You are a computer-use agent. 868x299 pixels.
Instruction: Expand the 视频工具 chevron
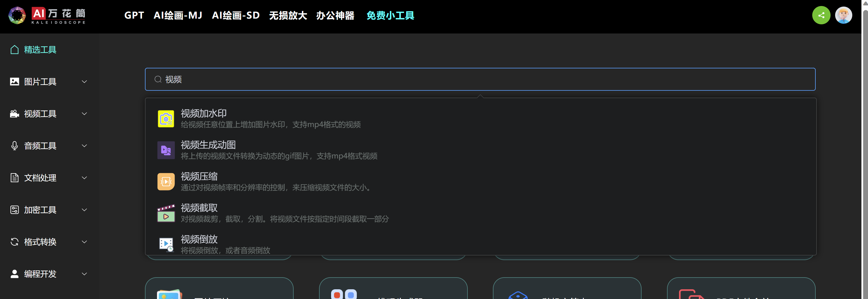pyautogui.click(x=84, y=114)
